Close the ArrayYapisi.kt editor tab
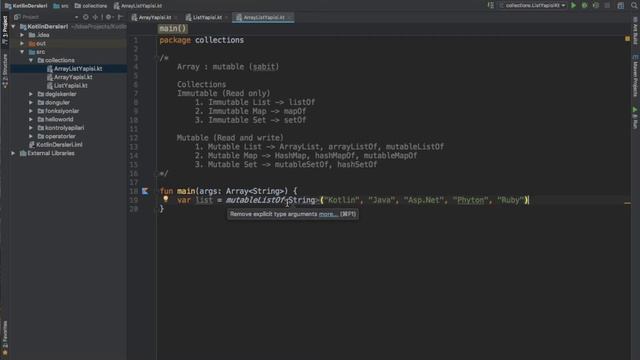The image size is (640, 360). click(176, 18)
